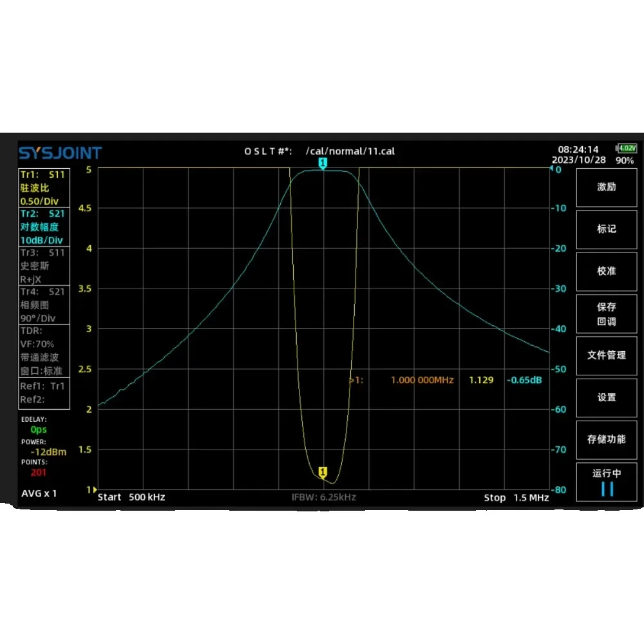Viewport: 644px width, 644px height.
Task: Open the Ref1/Ref2 reference panel
Action: (x=44, y=393)
